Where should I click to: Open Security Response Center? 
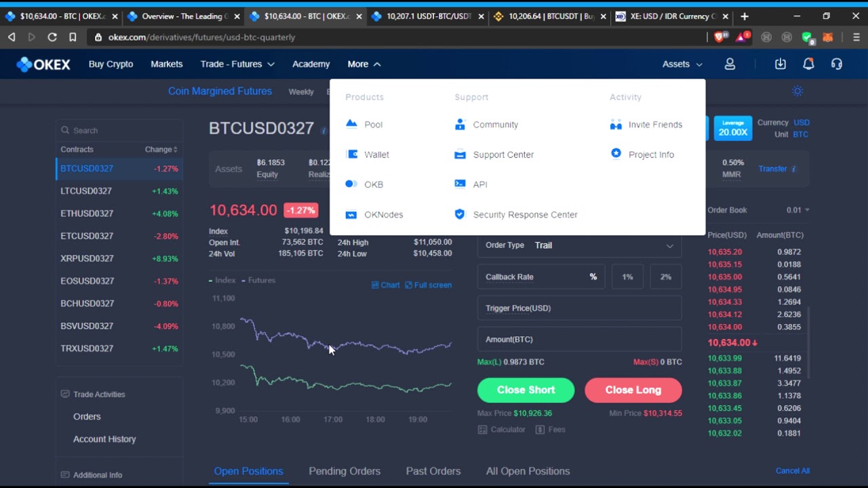[x=516, y=214]
